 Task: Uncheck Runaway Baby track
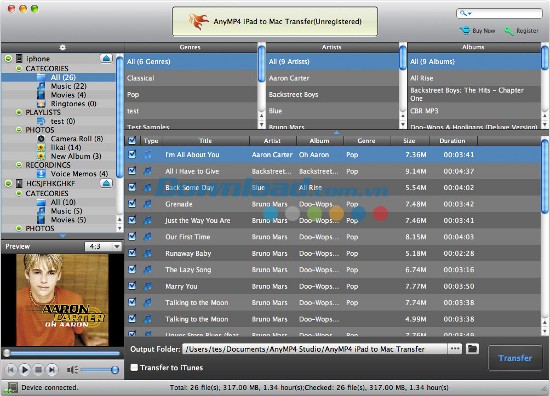coord(132,253)
